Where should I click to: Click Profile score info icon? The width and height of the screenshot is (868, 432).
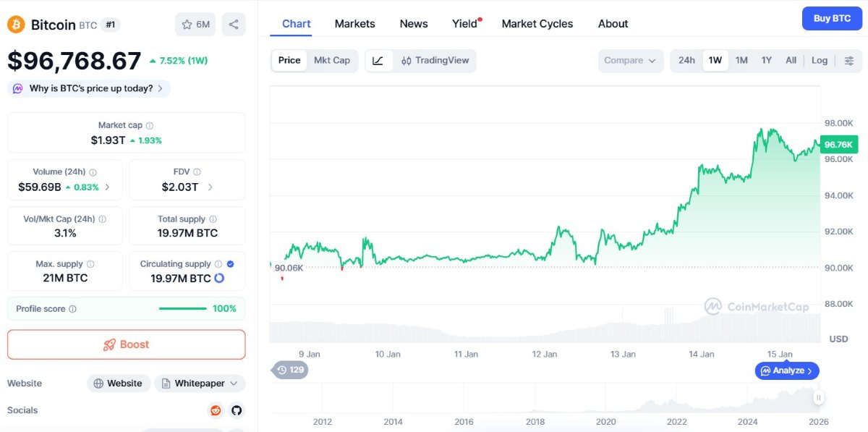tap(72, 309)
